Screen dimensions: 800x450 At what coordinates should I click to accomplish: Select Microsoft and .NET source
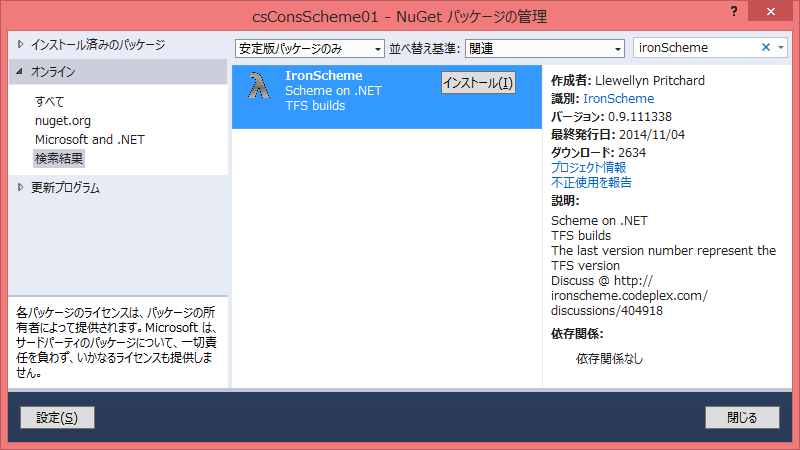tap(90, 140)
